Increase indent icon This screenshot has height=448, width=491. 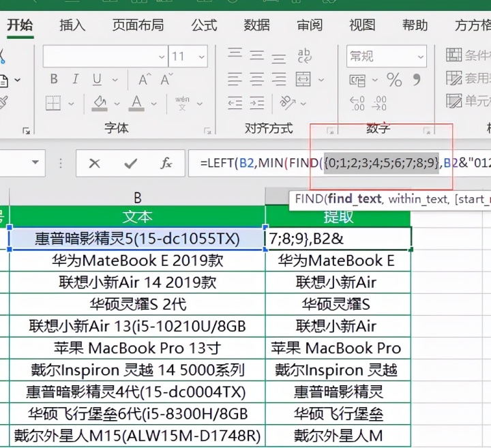pyautogui.click(x=257, y=103)
